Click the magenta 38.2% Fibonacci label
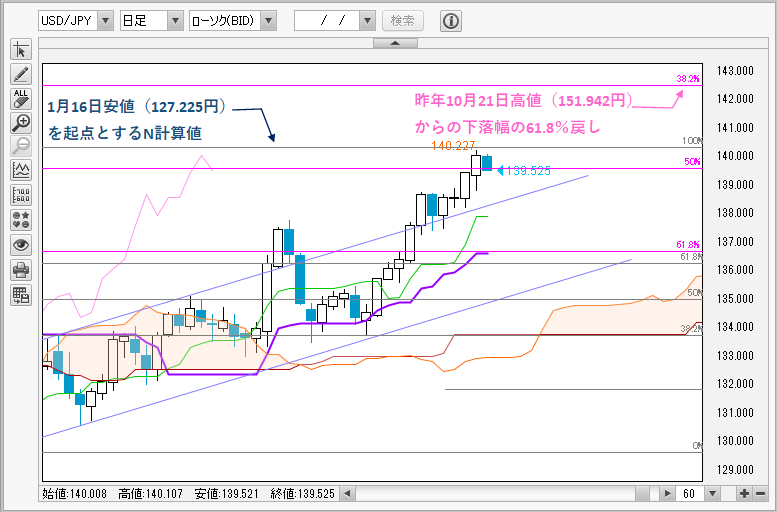This screenshot has height=512, width=777. point(688,78)
